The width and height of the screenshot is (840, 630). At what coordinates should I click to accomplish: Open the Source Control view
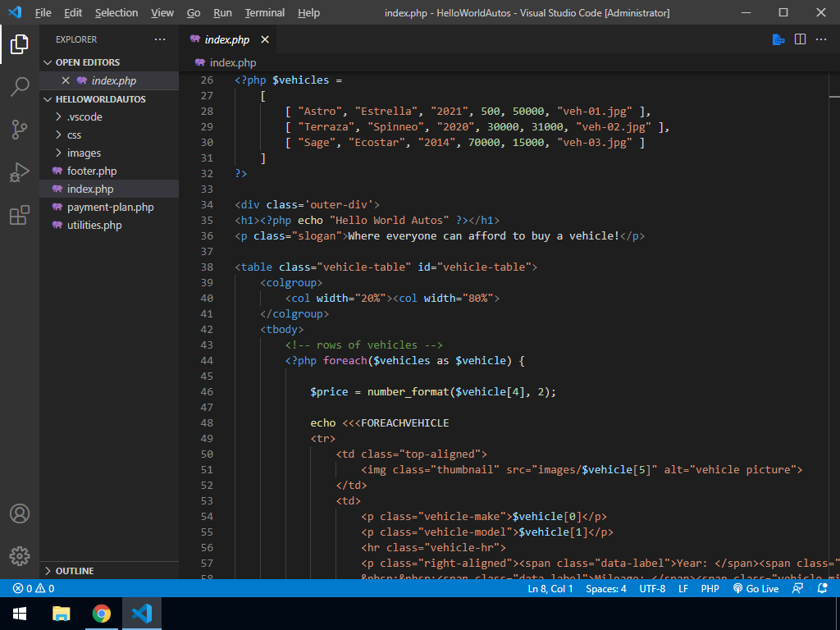tap(20, 129)
